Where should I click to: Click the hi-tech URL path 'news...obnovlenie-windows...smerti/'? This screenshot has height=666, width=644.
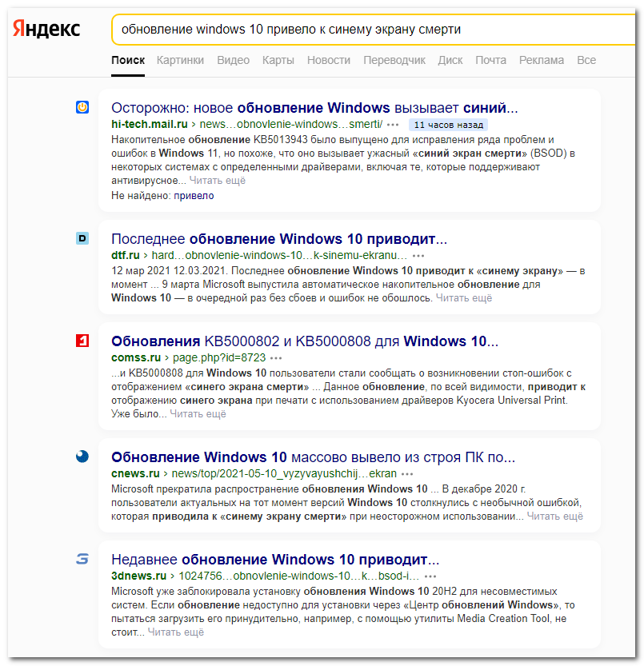tap(290, 125)
